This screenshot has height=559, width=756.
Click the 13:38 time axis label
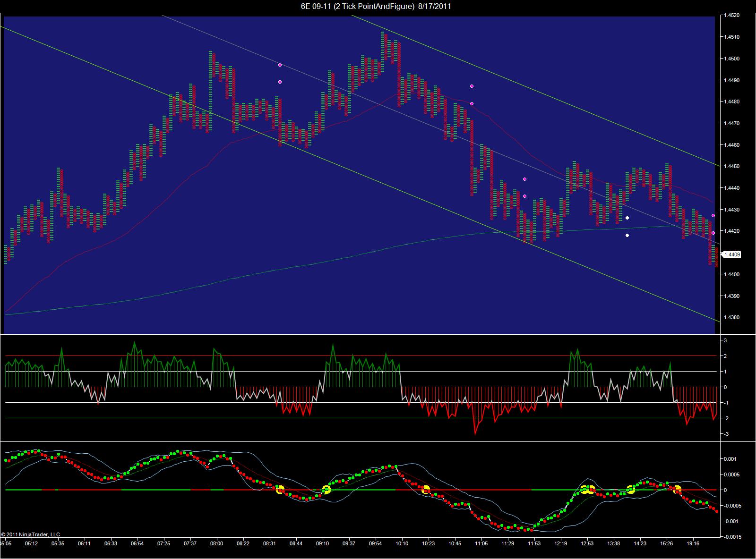tap(613, 543)
